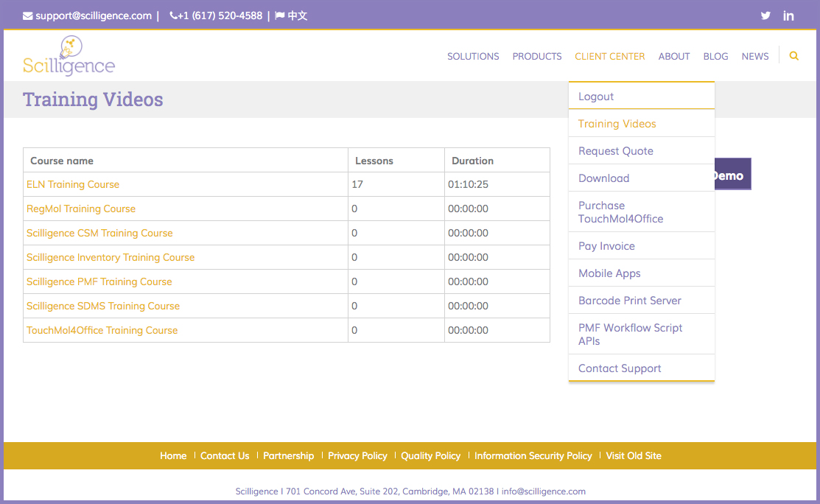Click the Course name column header
Screen dimensions: 820x504
pos(186,161)
